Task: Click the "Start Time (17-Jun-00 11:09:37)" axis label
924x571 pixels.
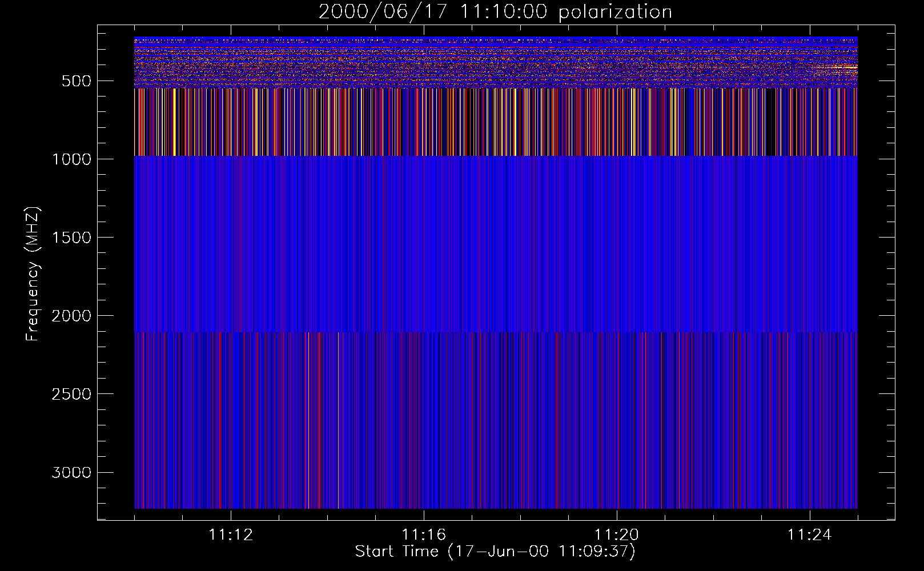Action: 495,552
